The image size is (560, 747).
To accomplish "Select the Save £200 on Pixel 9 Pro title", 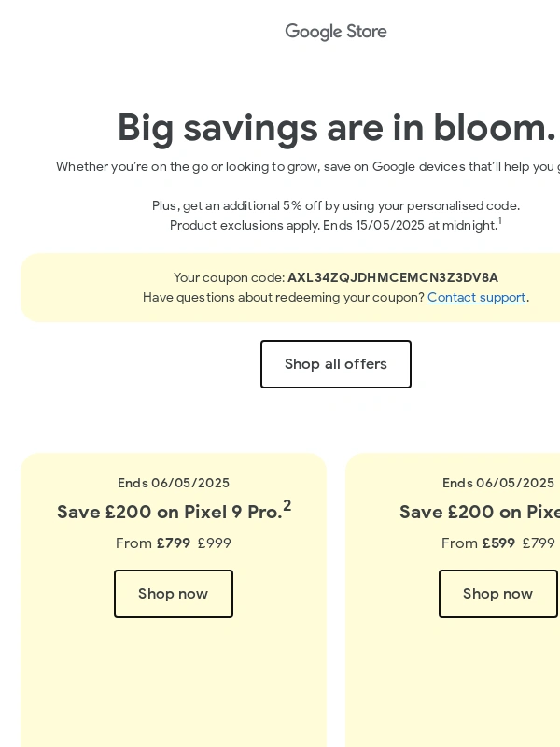I will (169, 513).
